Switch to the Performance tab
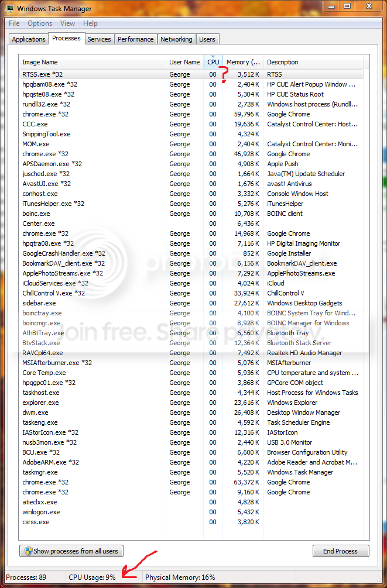Image resolution: width=387 pixels, height=588 pixels. coord(135,39)
